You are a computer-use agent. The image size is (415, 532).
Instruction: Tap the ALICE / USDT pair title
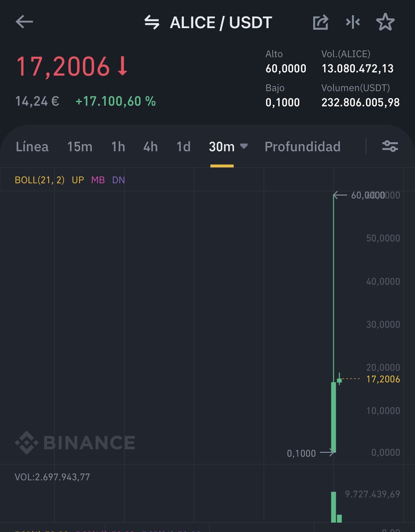[221, 23]
